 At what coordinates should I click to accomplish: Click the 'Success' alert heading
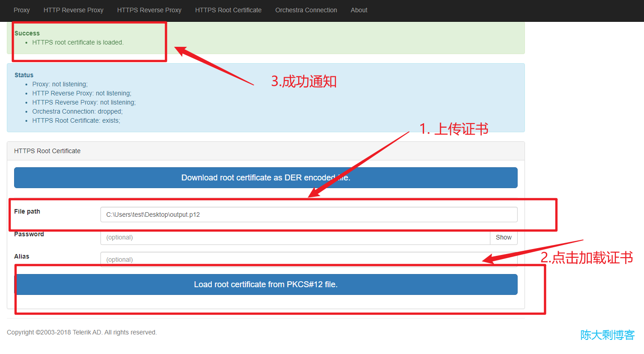(x=27, y=33)
